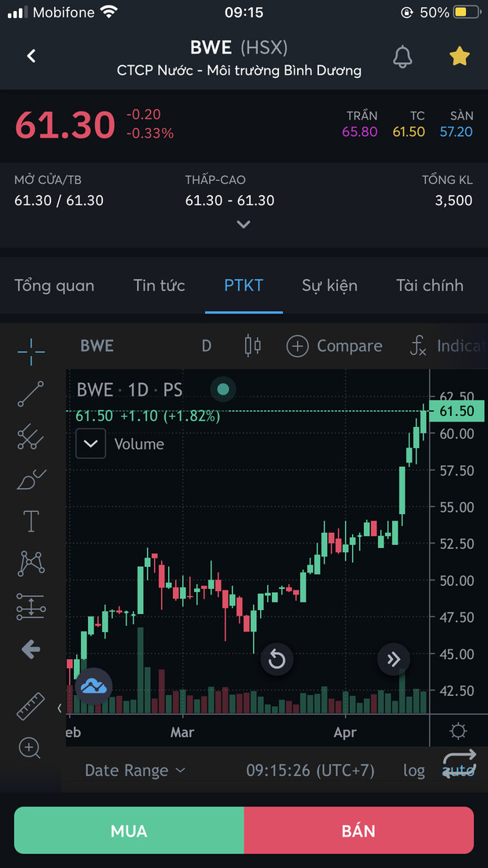The width and height of the screenshot is (488, 868).
Task: Collapse the Volume indicator legend
Action: click(90, 444)
